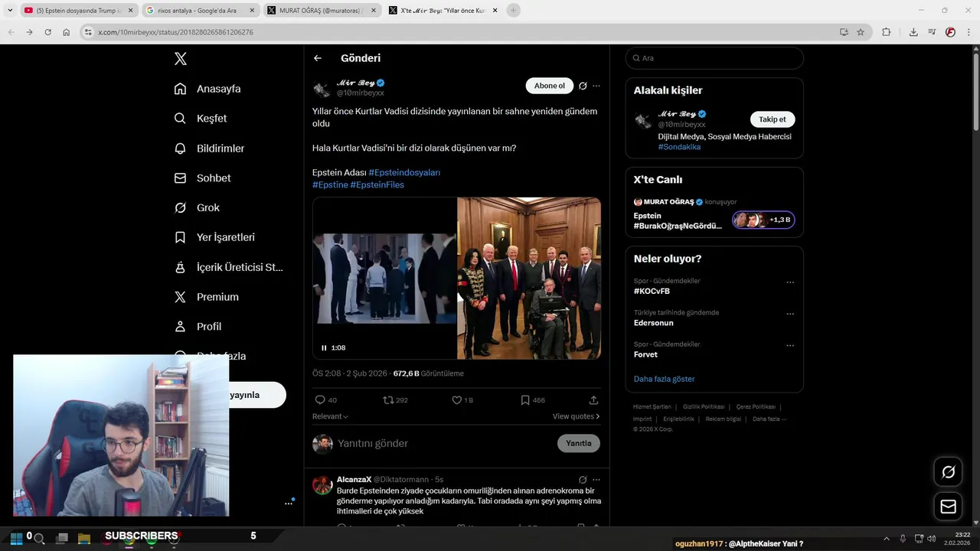980x551 pixels.
Task: Switch to rixos antalya Google tab
Action: pos(201,11)
